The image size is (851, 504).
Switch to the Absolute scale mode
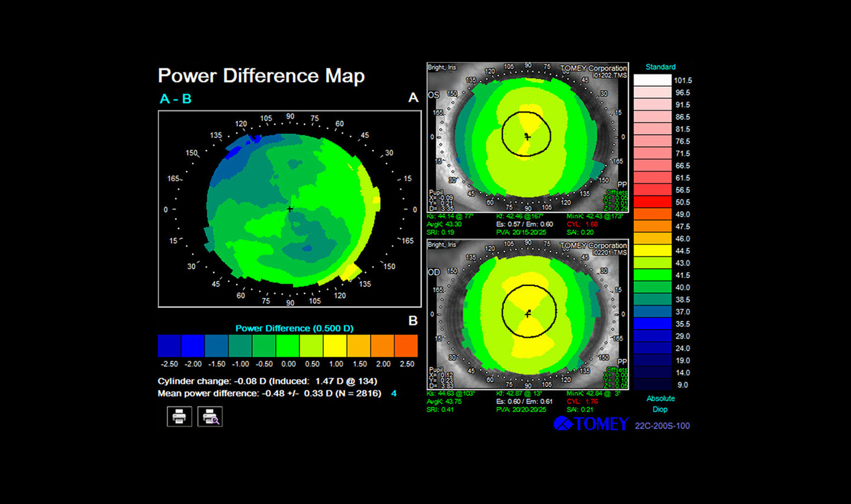[x=660, y=399]
